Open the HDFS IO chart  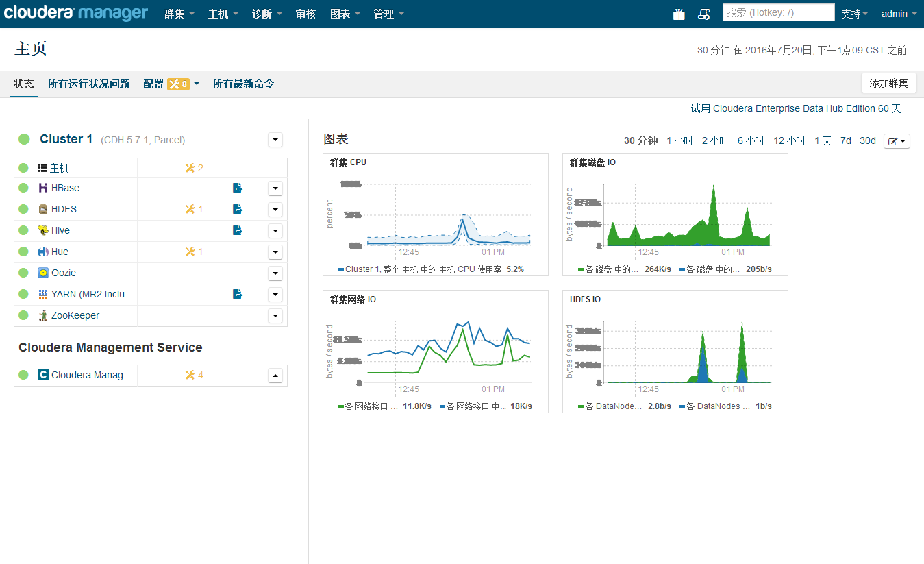(675, 352)
